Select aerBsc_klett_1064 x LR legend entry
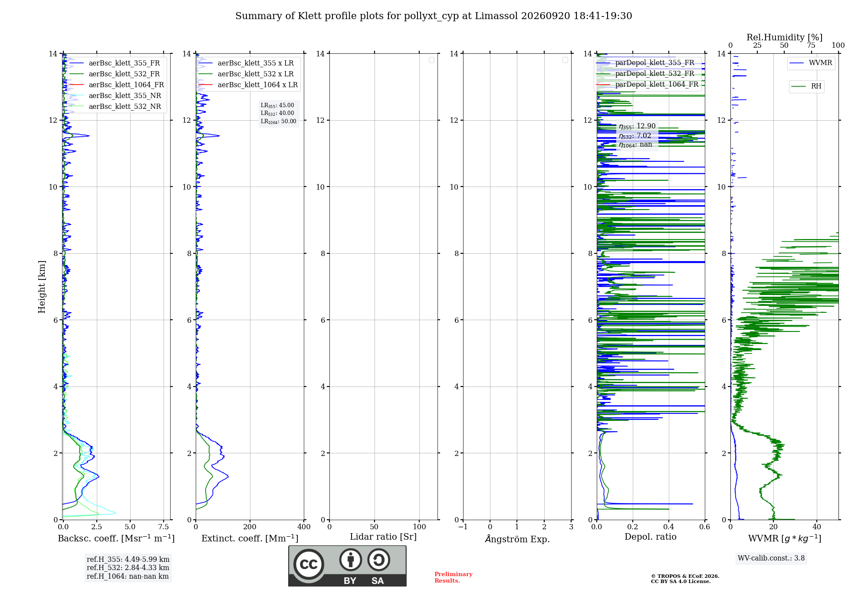The width and height of the screenshot is (868, 590). click(x=248, y=85)
